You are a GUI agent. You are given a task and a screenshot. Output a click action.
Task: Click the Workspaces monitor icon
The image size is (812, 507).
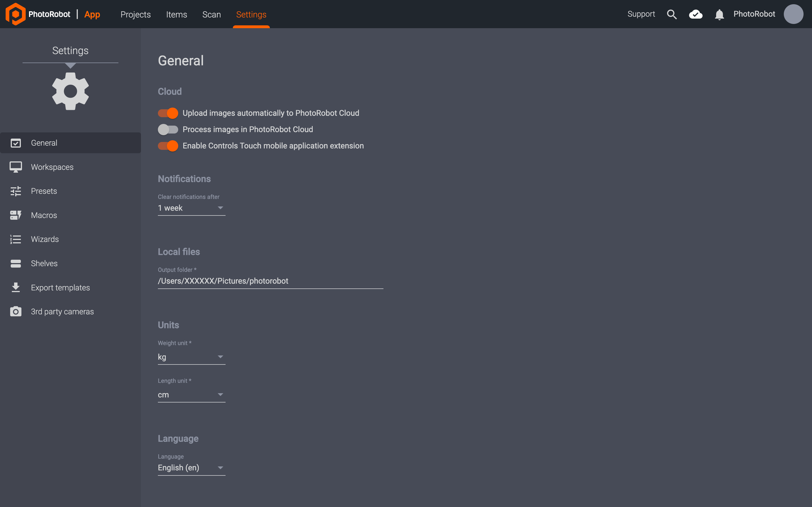coord(16,167)
